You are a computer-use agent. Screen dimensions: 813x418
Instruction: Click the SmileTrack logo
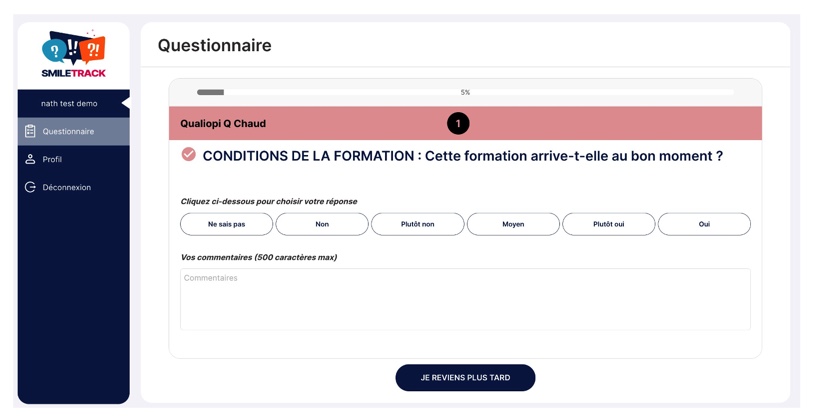click(74, 54)
